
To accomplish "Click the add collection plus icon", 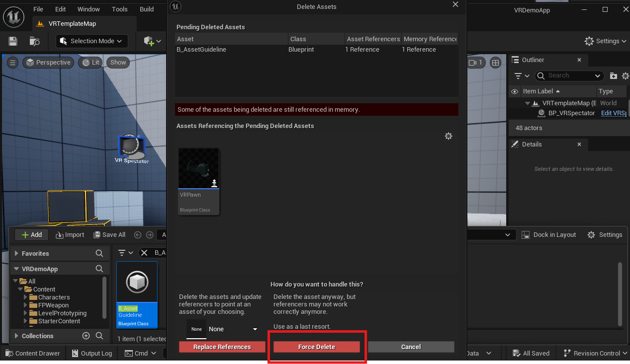I will (86, 336).
